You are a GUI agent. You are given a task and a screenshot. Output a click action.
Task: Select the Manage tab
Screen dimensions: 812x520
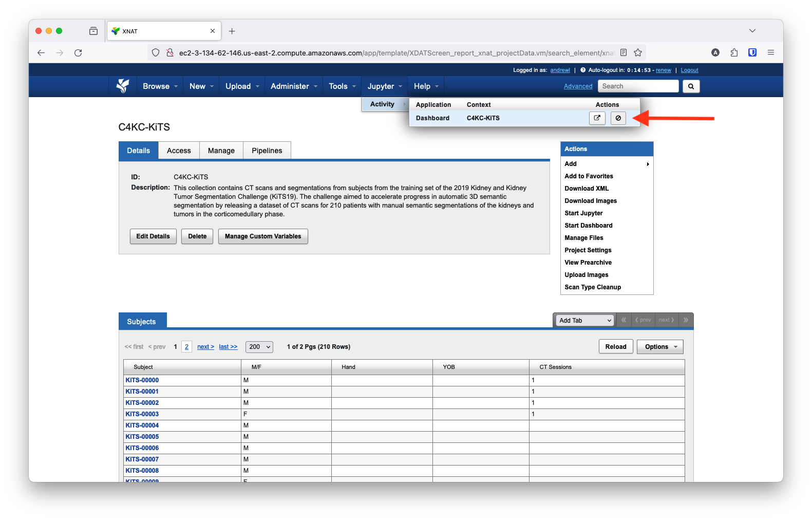click(x=221, y=151)
